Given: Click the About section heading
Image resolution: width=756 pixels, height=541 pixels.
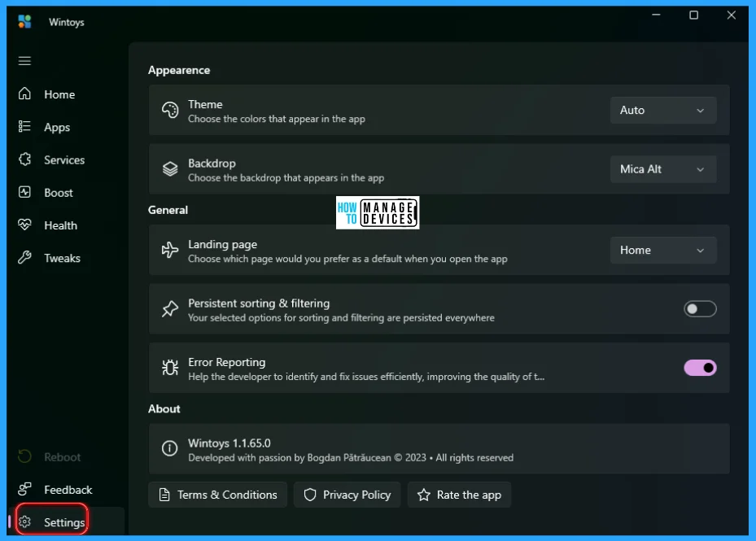Looking at the screenshot, I should pos(164,408).
